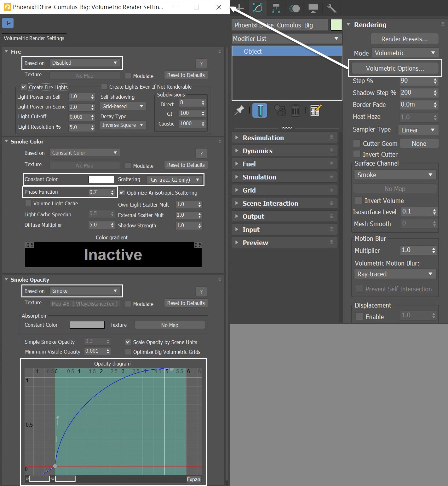The image size is (448, 486).
Task: Toggle Optimize Anisotropic Scattering checkbox
Action: click(122, 192)
